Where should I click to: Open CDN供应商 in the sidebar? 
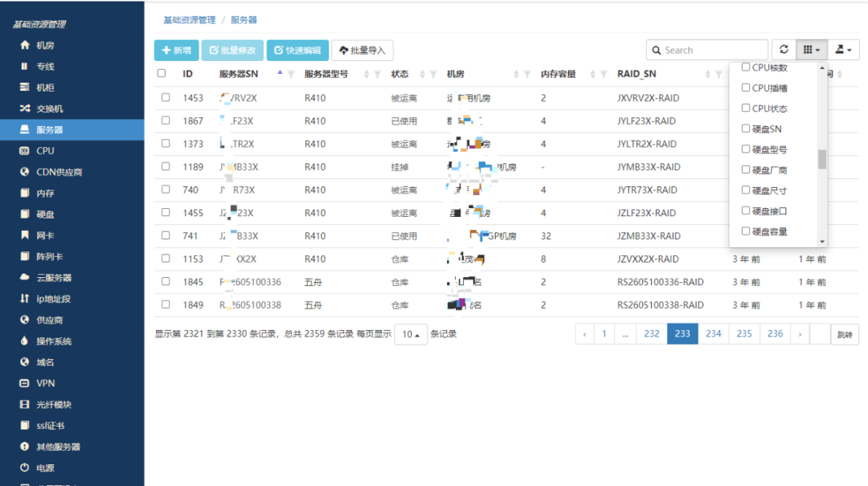(x=72, y=172)
